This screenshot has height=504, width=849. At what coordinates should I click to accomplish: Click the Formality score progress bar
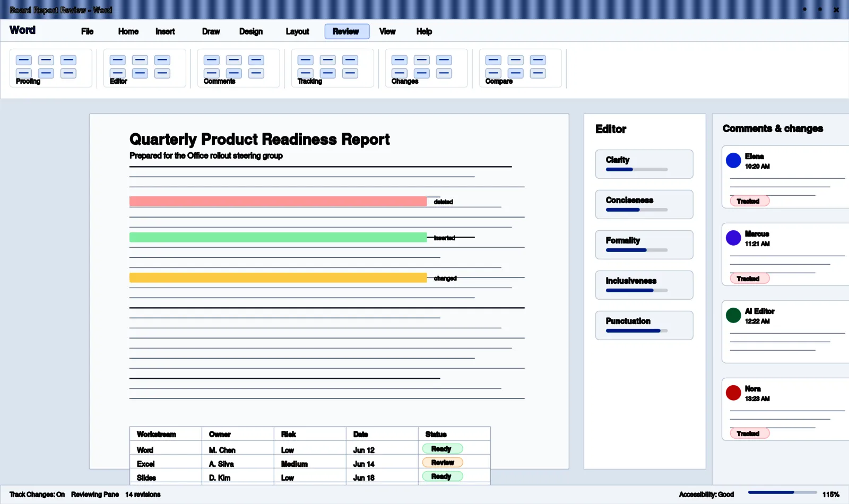637,250
